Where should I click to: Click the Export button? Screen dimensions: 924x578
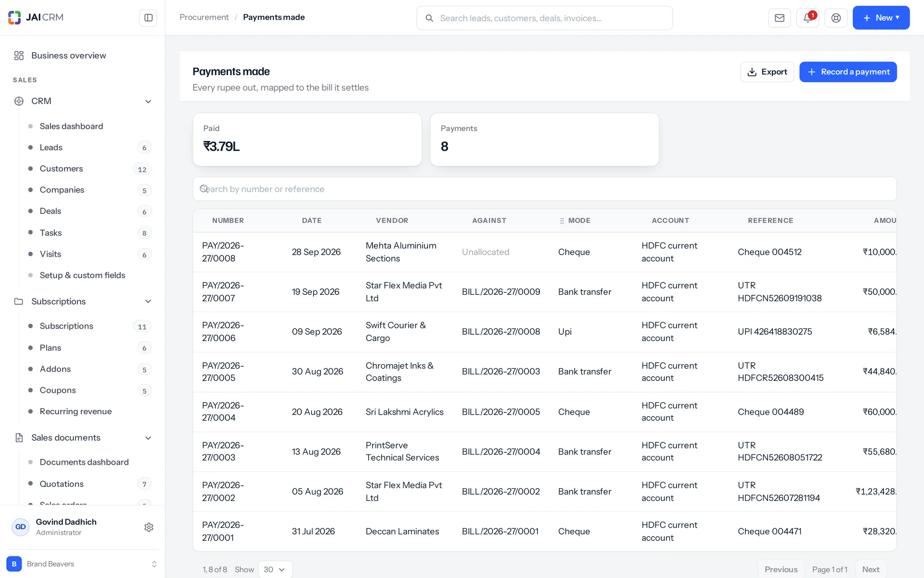click(767, 72)
